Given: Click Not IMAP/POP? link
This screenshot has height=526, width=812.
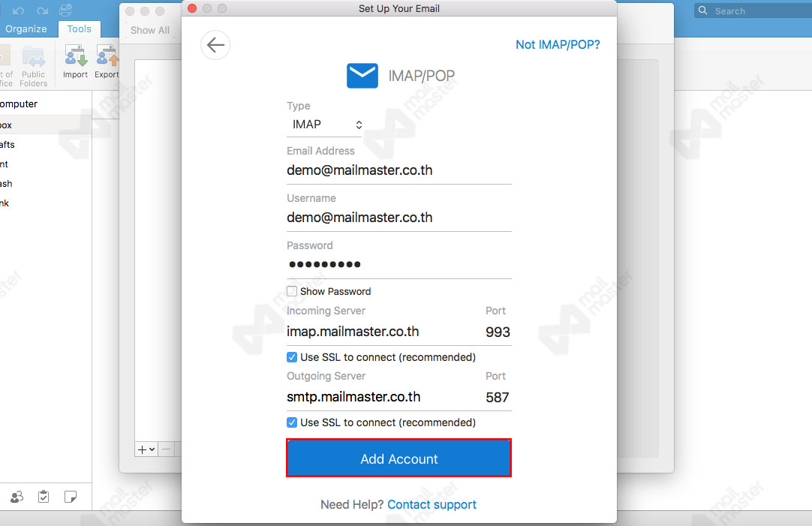Looking at the screenshot, I should pyautogui.click(x=558, y=45).
